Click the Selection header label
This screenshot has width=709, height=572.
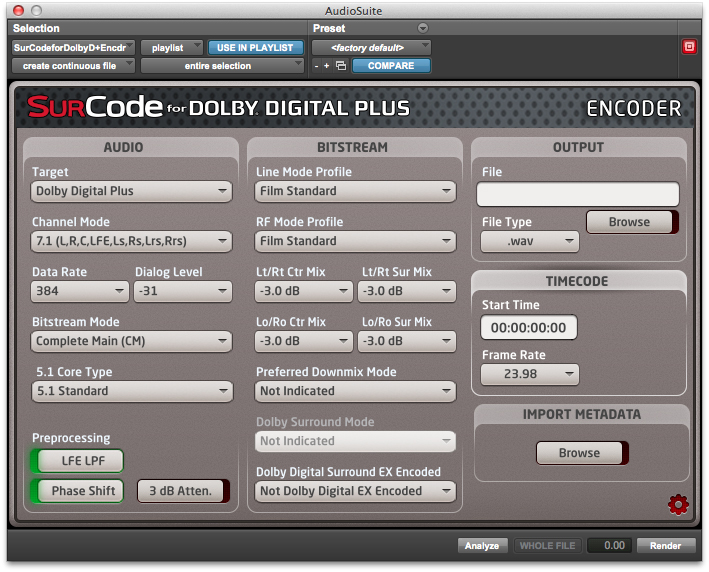pos(36,28)
